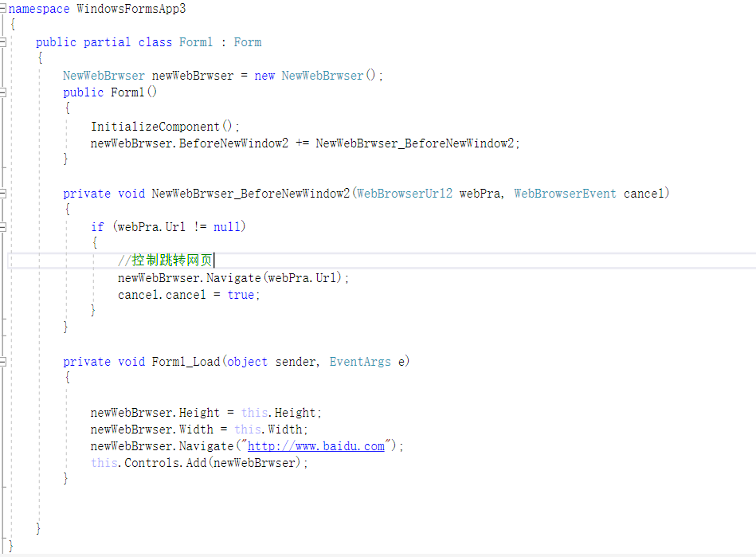Place cursor on 'namespace' keyword
This screenshot has height=557, width=756.
click(39, 9)
